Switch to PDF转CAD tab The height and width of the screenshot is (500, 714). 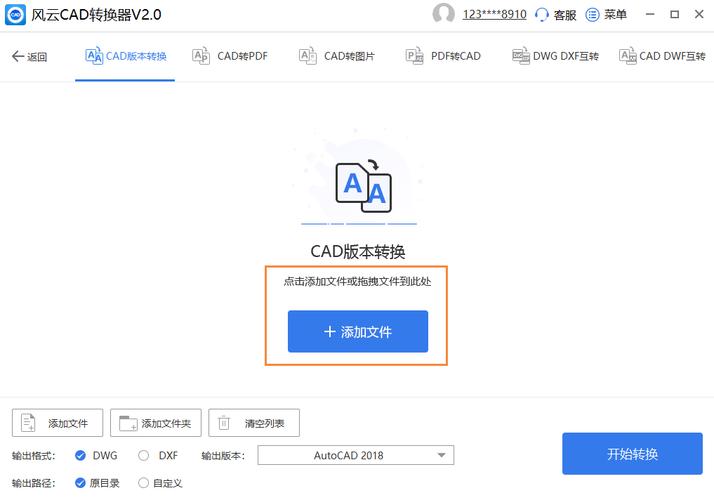click(443, 56)
